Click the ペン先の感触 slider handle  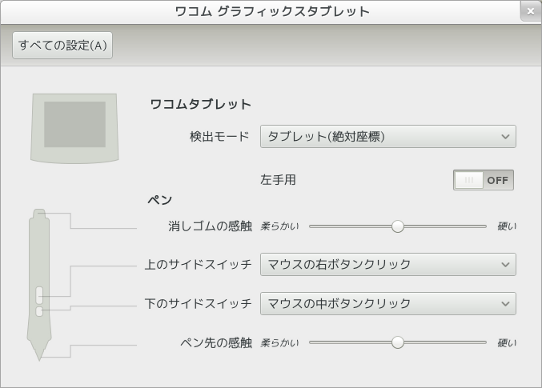point(398,343)
